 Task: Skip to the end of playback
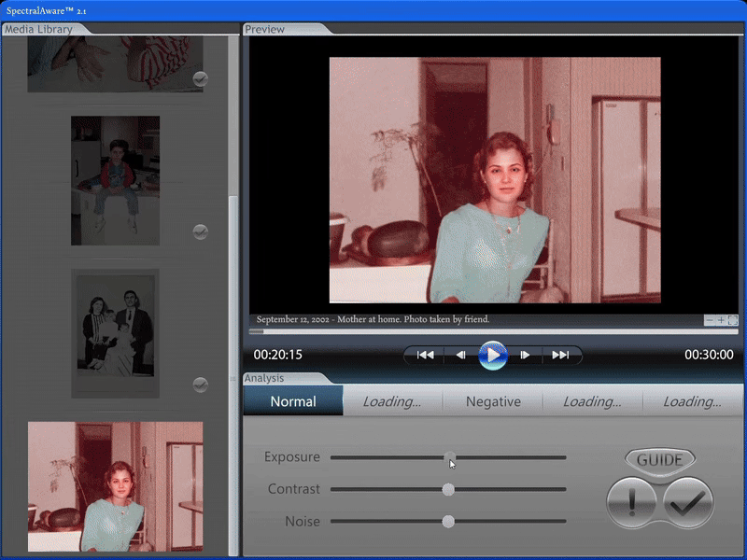tap(560, 355)
